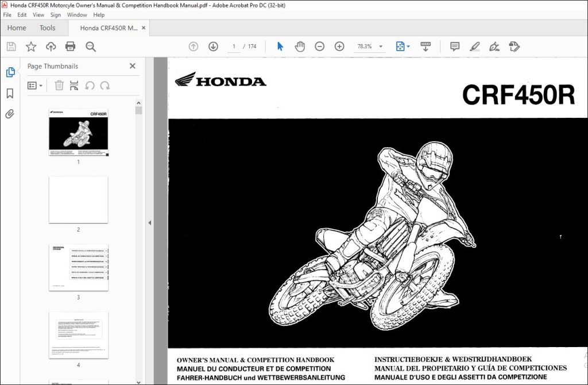Click MANUAL DEL PROPIETARIO text line
This screenshot has height=385, width=588.
click(471, 368)
